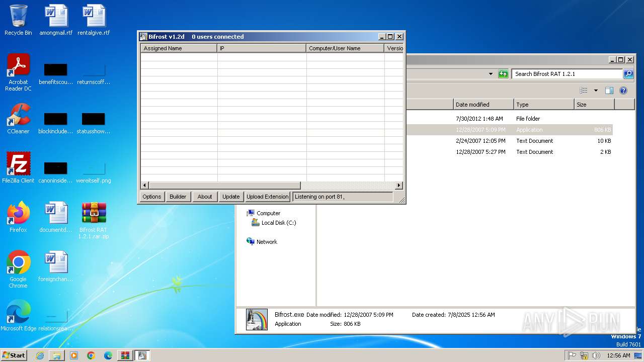Viewport: 644px width, 362px height.
Task: Click the network status tray icon
Action: pos(584,355)
